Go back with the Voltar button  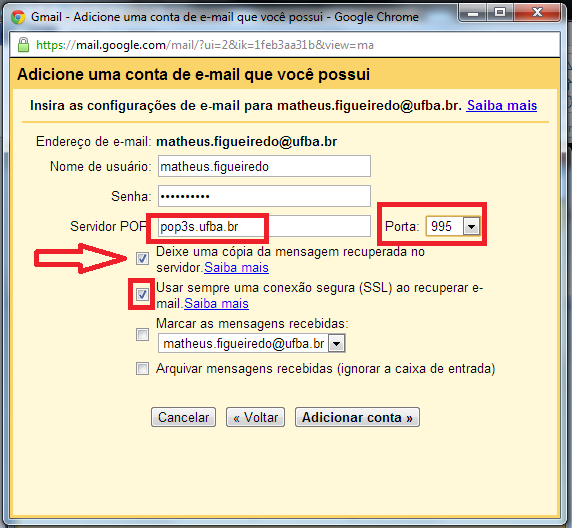(255, 417)
